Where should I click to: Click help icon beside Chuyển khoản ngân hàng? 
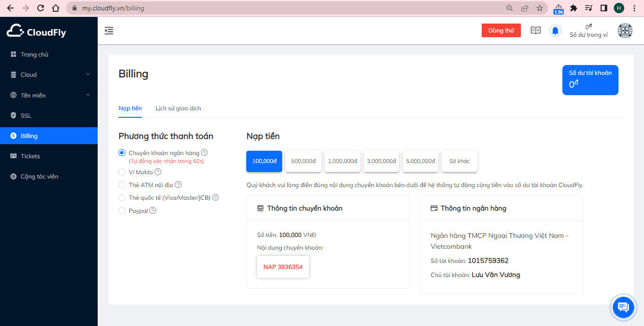point(204,153)
